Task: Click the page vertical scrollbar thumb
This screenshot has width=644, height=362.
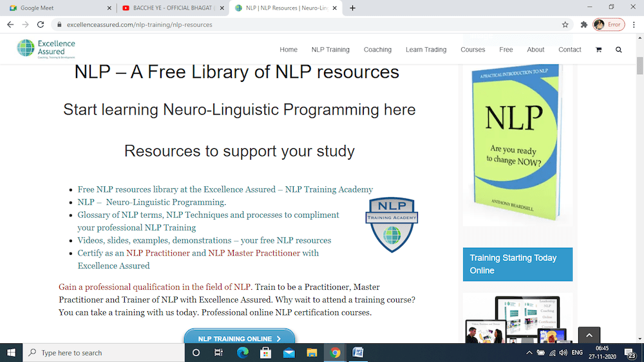Action: click(x=640, y=66)
